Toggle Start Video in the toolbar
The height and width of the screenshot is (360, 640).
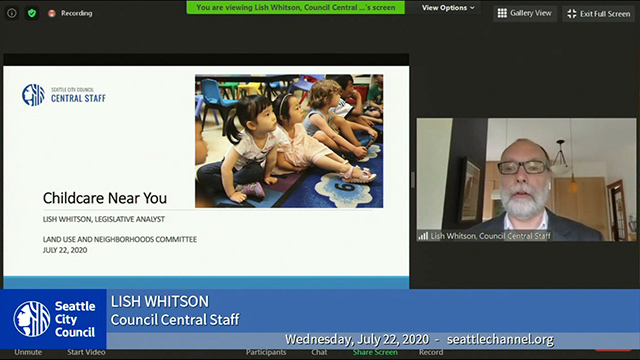point(86,352)
